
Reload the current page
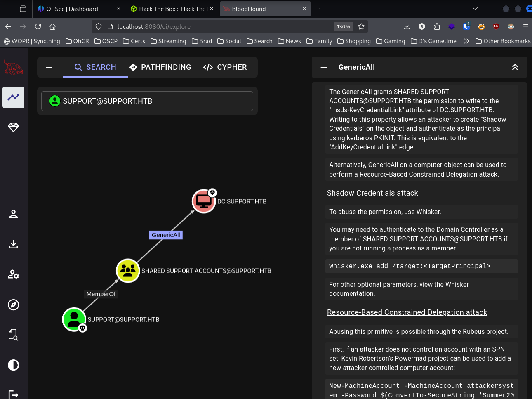[38, 26]
